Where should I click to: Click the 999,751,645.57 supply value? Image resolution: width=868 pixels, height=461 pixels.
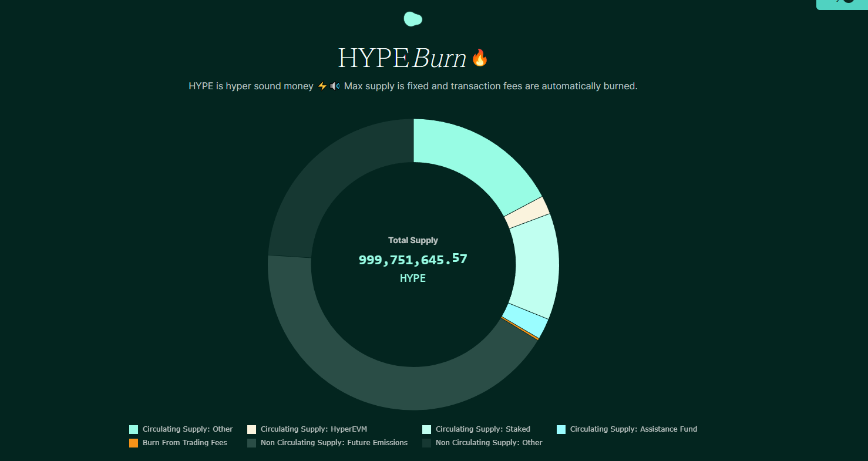413,259
